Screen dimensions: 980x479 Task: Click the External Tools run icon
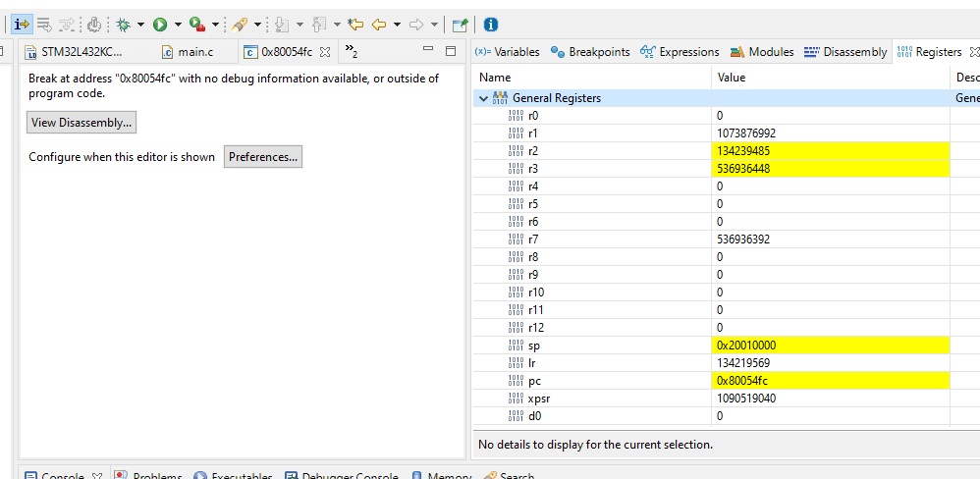click(x=197, y=25)
